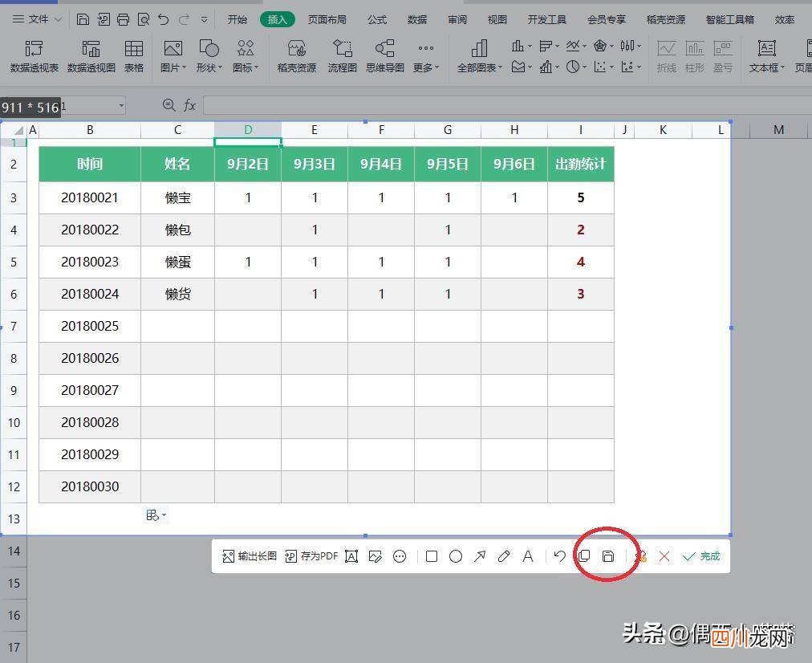Switch to the 开发工具 tab
Screen dimensions: 812x663
tap(547, 20)
